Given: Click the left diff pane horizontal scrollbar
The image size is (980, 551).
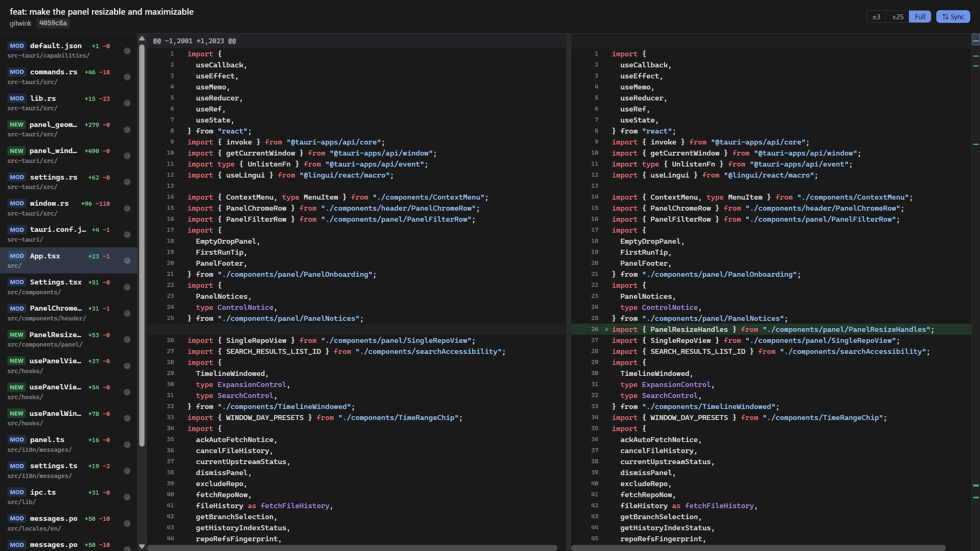Looking at the screenshot, I should pyautogui.click(x=352, y=548).
